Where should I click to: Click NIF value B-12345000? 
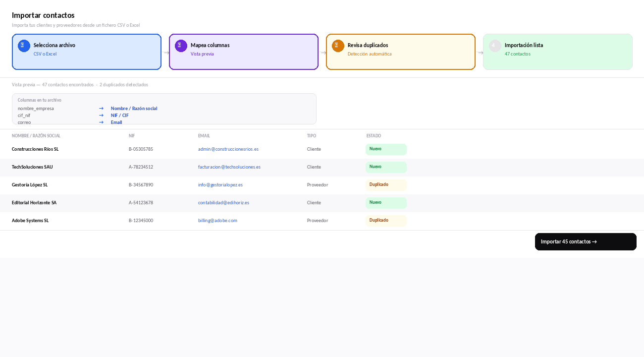(x=141, y=220)
